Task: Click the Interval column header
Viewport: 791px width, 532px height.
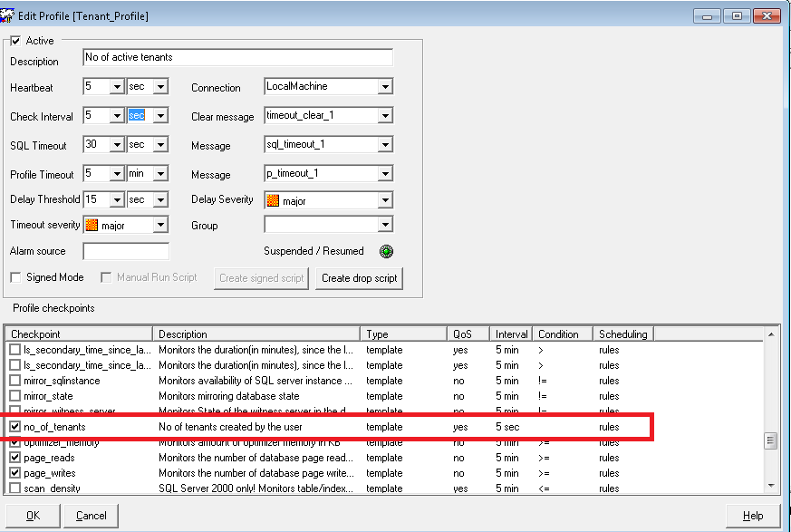Action: 510,334
